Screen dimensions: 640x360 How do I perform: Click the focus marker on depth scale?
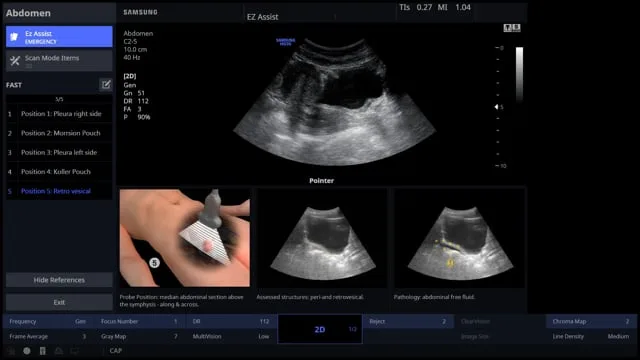click(496, 107)
